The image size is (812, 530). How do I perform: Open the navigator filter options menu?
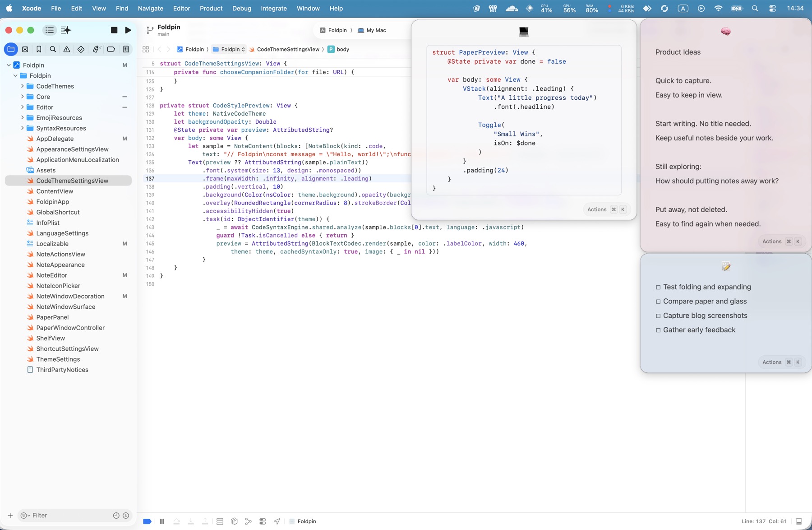pos(25,516)
